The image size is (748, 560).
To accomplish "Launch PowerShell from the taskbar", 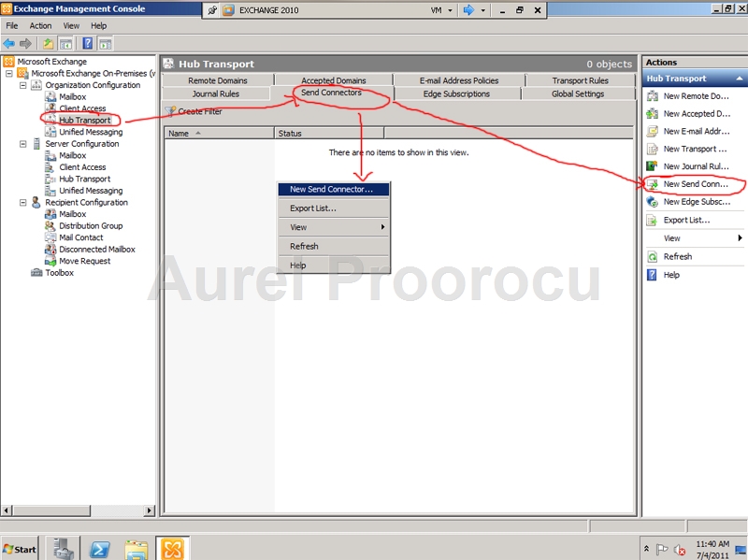I will click(x=100, y=549).
